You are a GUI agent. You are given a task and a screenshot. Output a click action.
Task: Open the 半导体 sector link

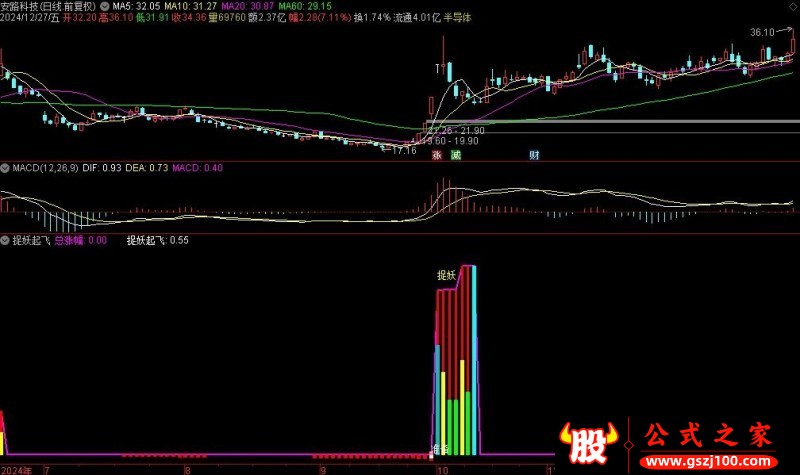(x=457, y=18)
